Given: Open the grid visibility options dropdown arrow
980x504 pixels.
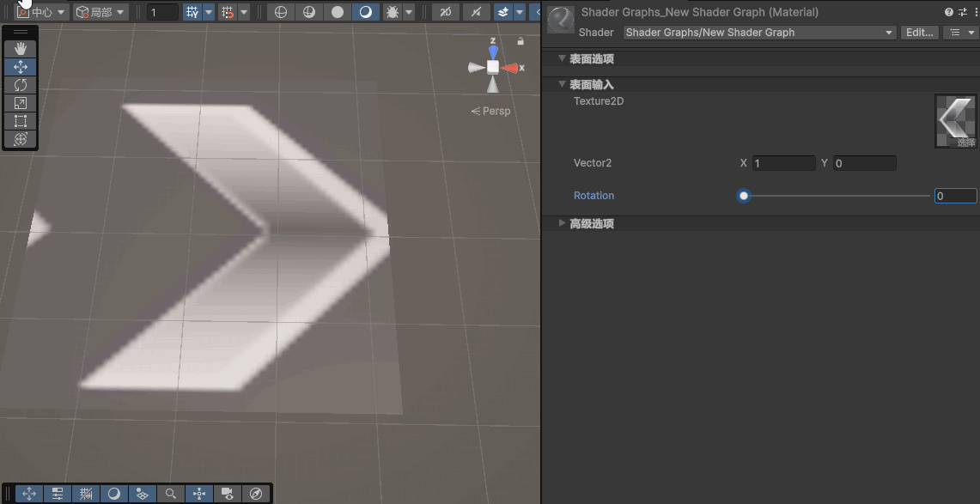Looking at the screenshot, I should 209,12.
